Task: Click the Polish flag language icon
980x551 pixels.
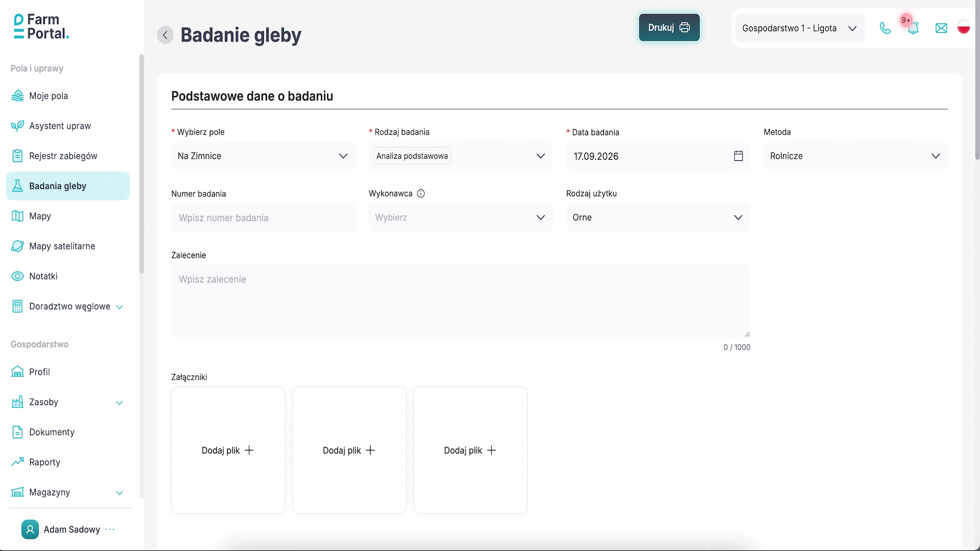Action: click(x=964, y=28)
